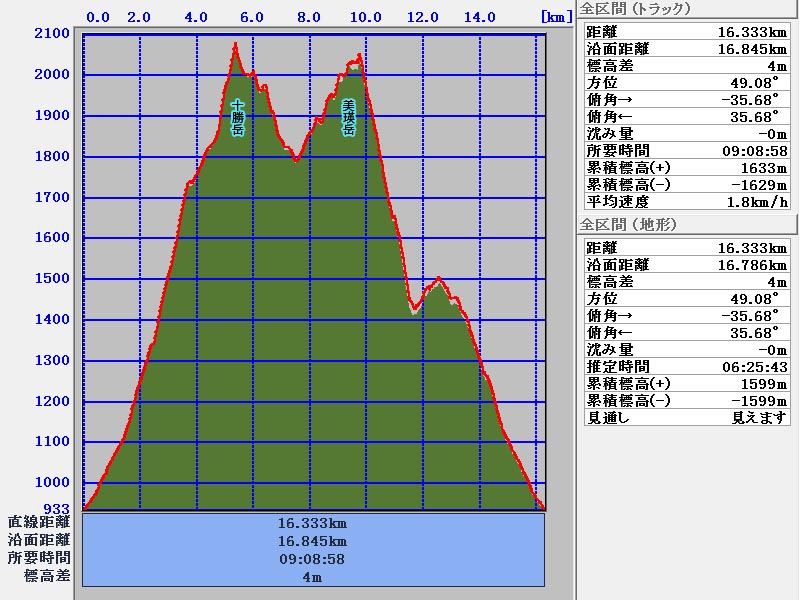800x600 pixels.
Task: Click the 所要時間 row showing 09:08:58 in track table
Action: click(686, 150)
